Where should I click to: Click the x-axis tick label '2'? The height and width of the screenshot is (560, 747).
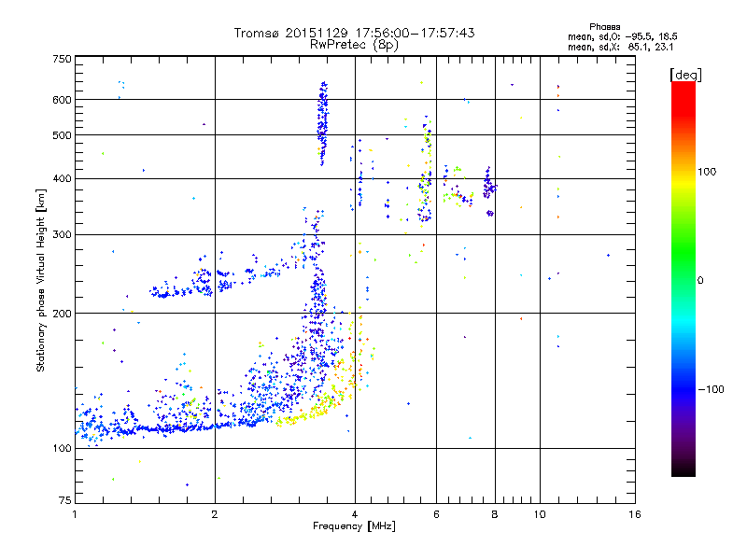[x=215, y=514]
